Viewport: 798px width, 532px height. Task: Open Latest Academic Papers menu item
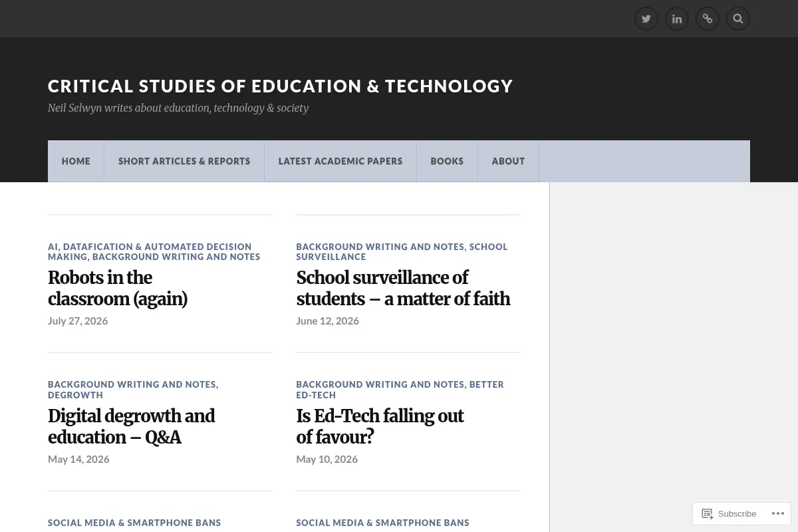click(x=340, y=161)
